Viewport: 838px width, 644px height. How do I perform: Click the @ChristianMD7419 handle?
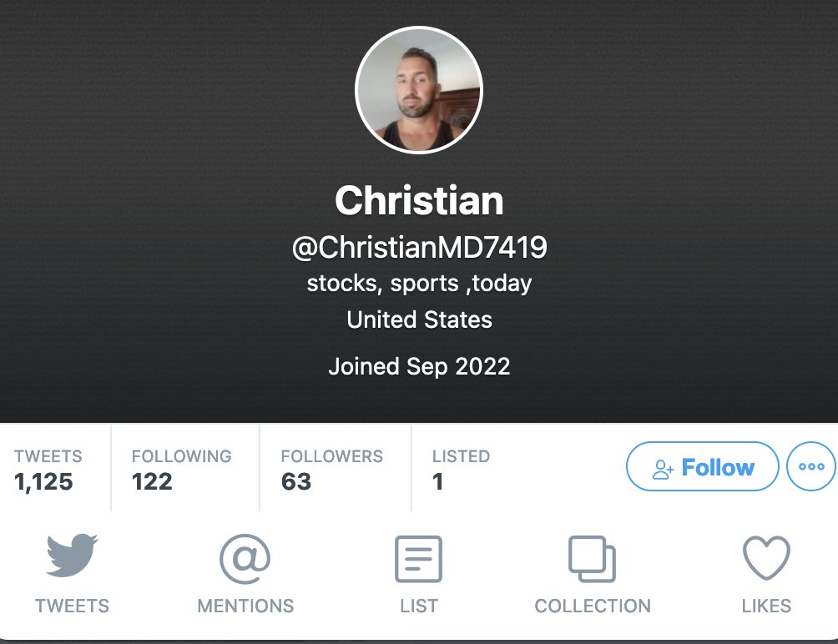(x=420, y=247)
